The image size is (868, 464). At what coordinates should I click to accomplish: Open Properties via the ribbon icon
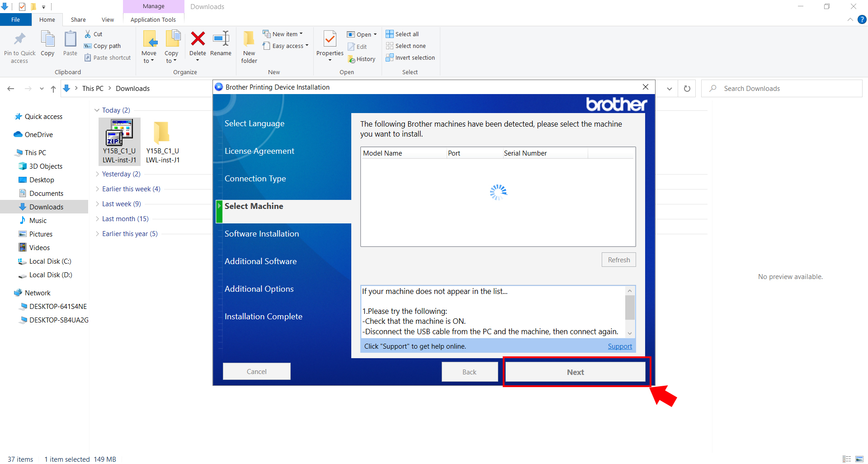pos(330,45)
